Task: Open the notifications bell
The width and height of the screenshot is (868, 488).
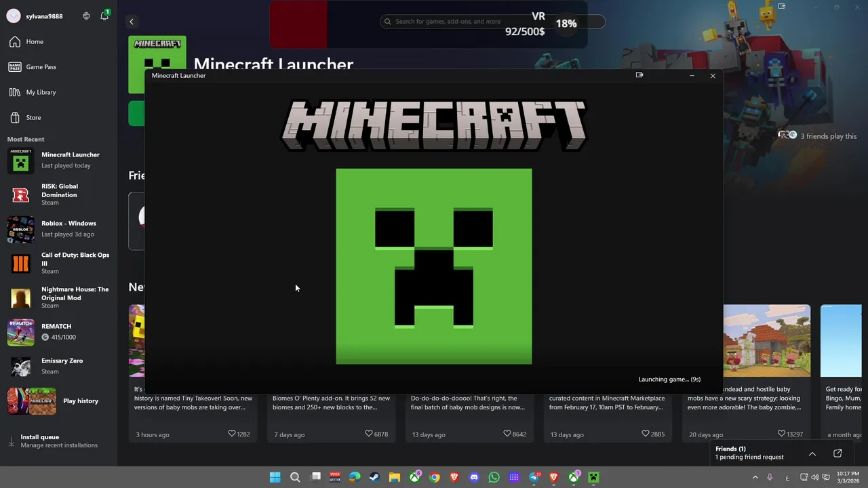Action: coord(104,16)
